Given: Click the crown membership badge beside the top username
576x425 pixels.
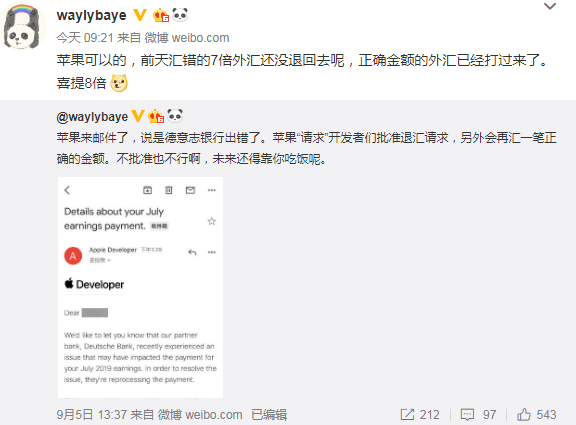Looking at the screenshot, I should coord(161,15).
